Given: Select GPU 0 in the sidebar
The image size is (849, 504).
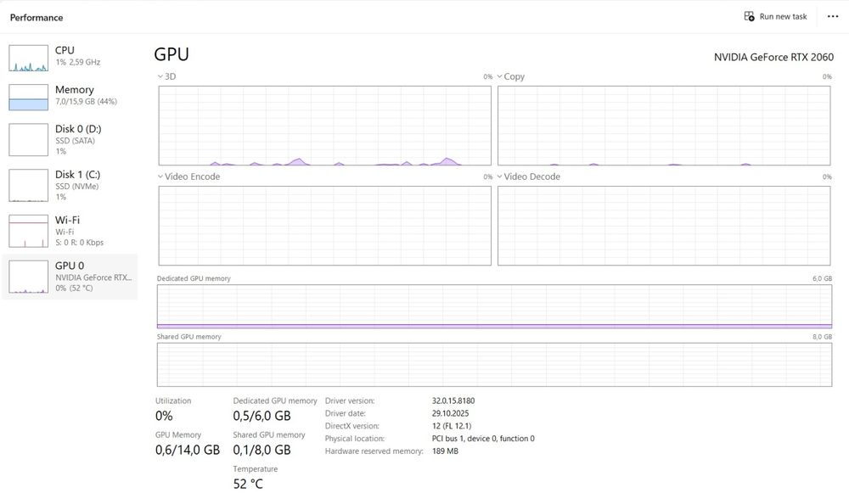Looking at the screenshot, I should coord(70,276).
